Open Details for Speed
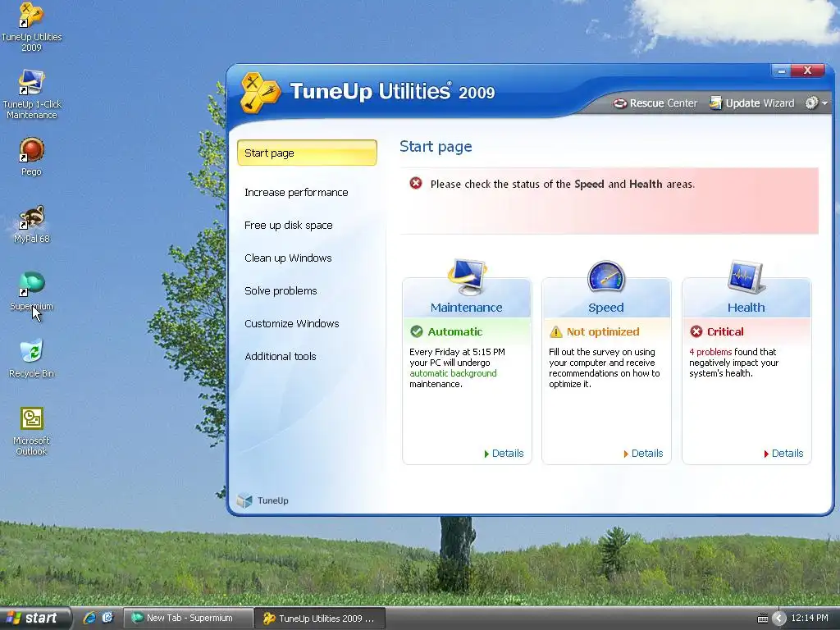The height and width of the screenshot is (630, 840). pos(643,453)
